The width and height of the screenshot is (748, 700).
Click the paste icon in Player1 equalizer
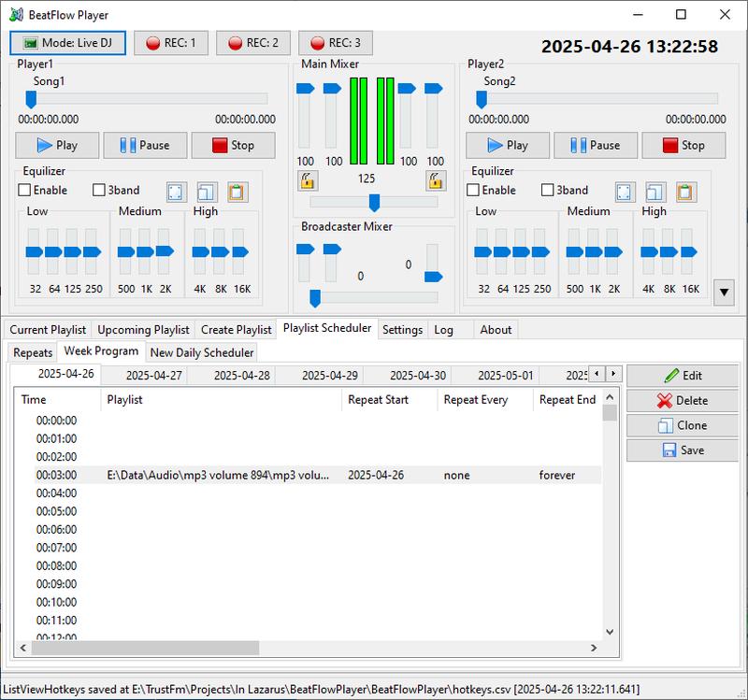[237, 193]
